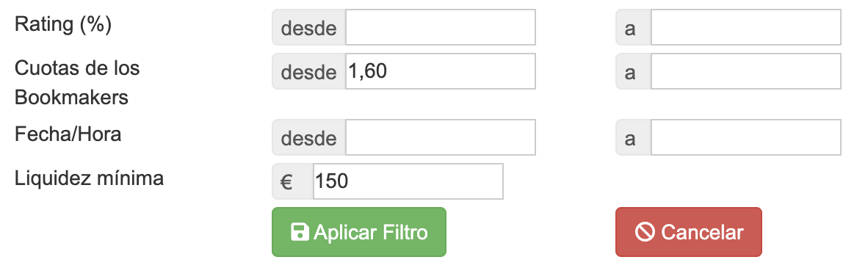Click the ban circle icon in Cancelar

645,232
